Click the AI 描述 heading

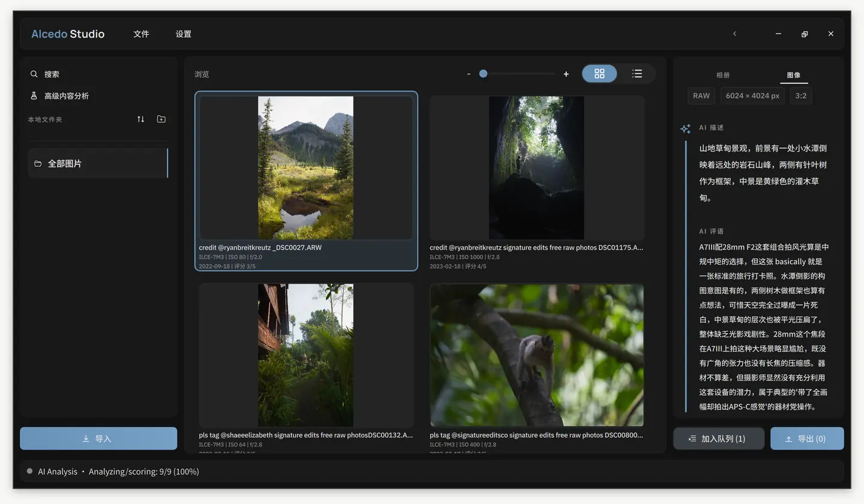[712, 128]
